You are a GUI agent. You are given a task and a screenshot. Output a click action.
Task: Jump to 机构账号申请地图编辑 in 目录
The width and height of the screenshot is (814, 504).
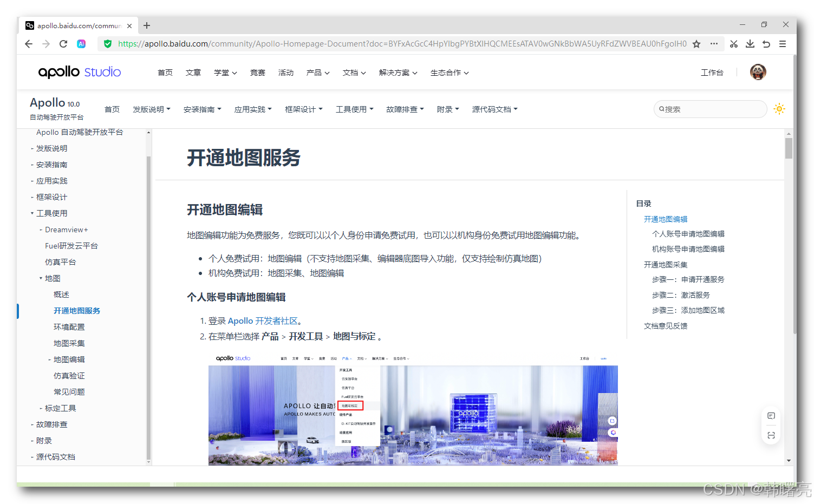pyautogui.click(x=688, y=249)
